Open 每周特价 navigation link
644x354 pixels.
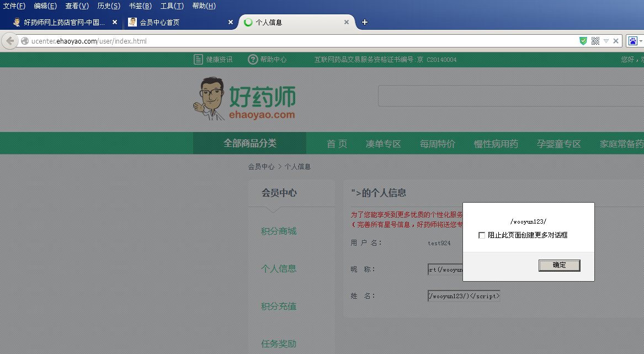click(438, 144)
